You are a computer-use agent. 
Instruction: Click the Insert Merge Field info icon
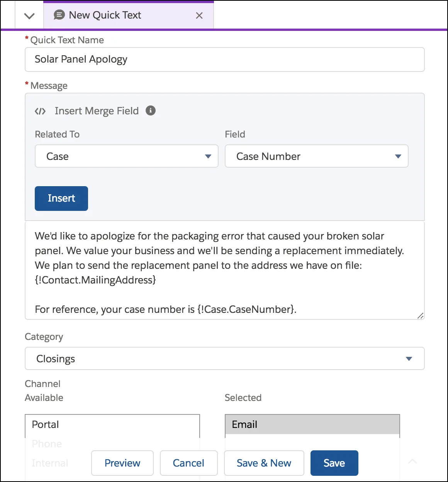(x=151, y=110)
